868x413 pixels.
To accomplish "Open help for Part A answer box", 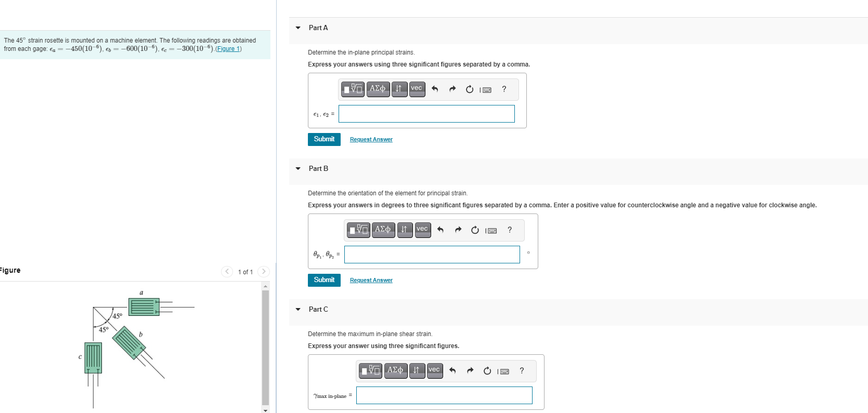I will pyautogui.click(x=504, y=89).
